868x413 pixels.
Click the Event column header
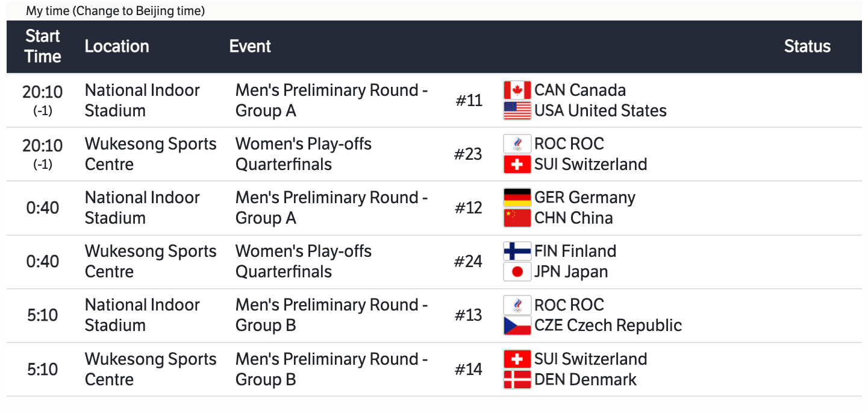(250, 46)
